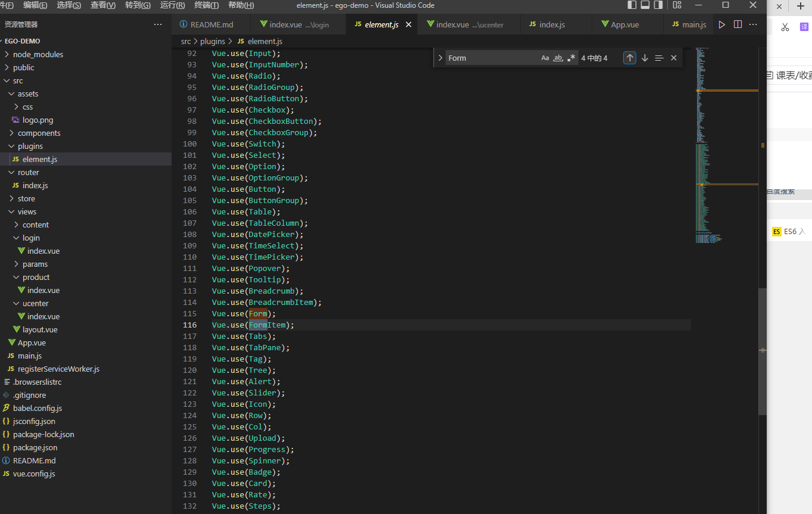Collapse the ucenter folder
This screenshot has width=812, height=514.
[x=86, y=303]
